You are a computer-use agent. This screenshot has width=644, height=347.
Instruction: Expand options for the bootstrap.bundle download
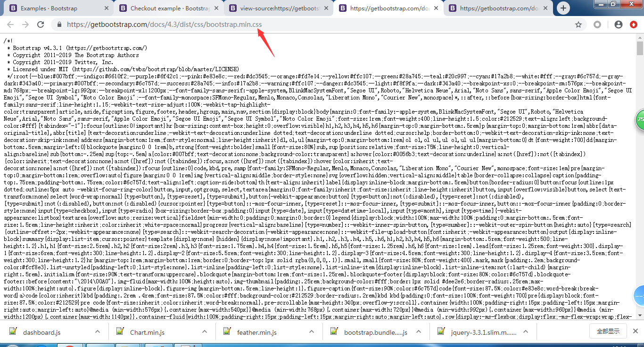419,332
